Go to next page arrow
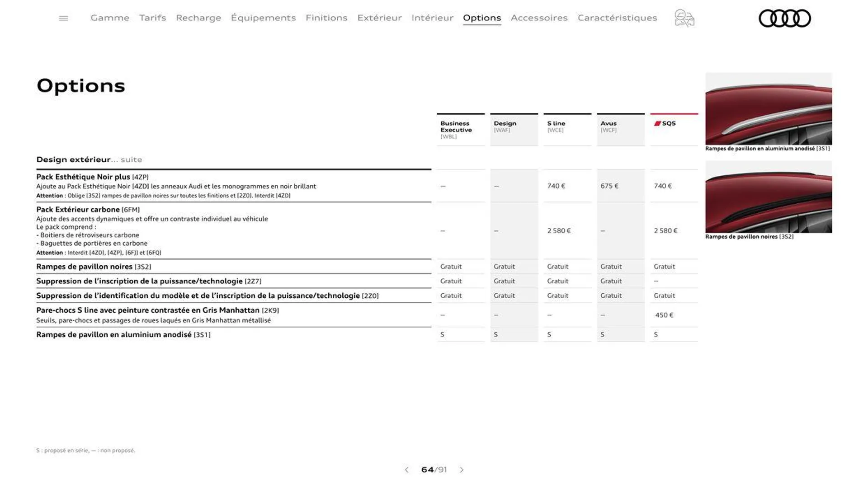 [462, 470]
